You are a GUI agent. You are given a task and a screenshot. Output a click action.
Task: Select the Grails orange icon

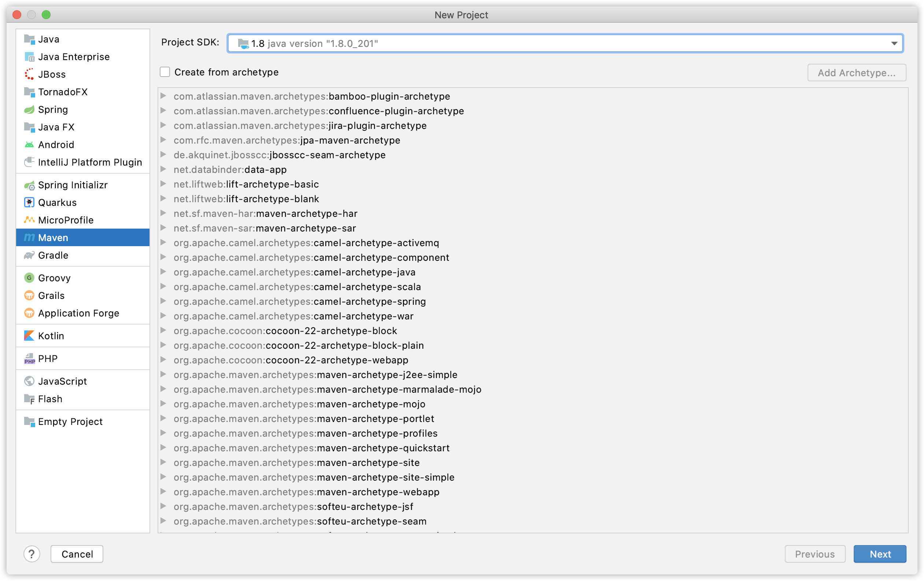pyautogui.click(x=30, y=296)
